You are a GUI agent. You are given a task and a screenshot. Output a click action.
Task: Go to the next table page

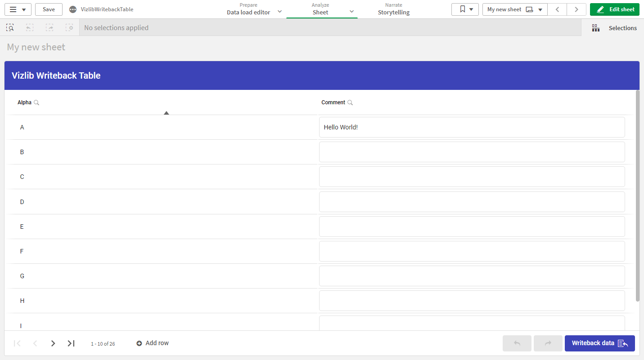(x=53, y=343)
